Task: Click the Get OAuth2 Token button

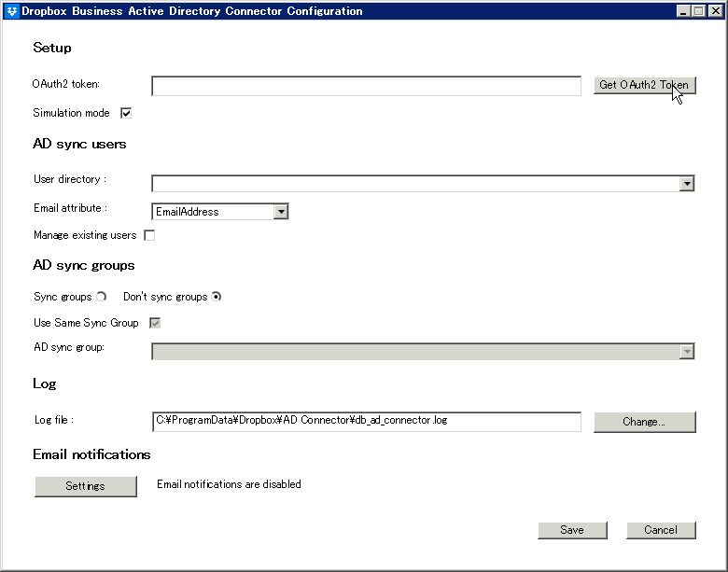Action: coord(644,86)
